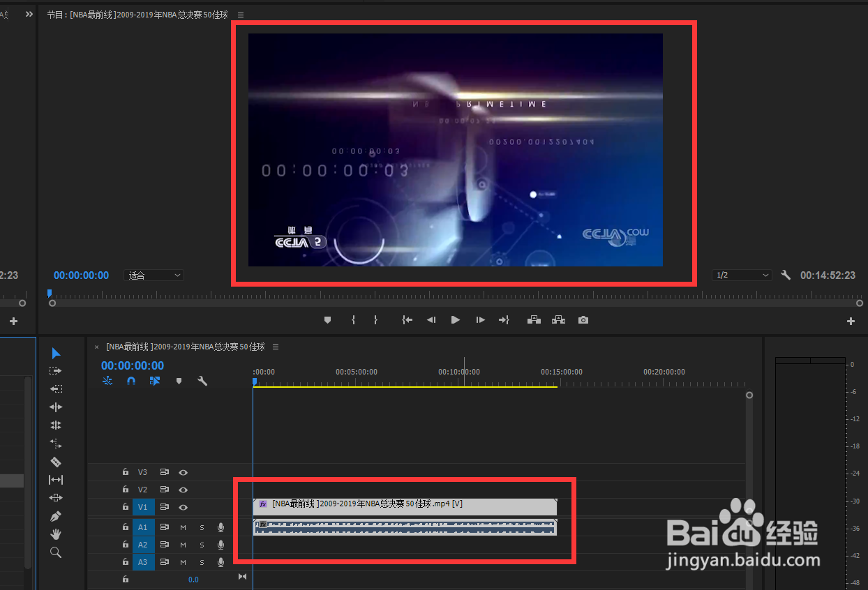Export frame with the camera icon
The height and width of the screenshot is (590, 868).
(583, 320)
